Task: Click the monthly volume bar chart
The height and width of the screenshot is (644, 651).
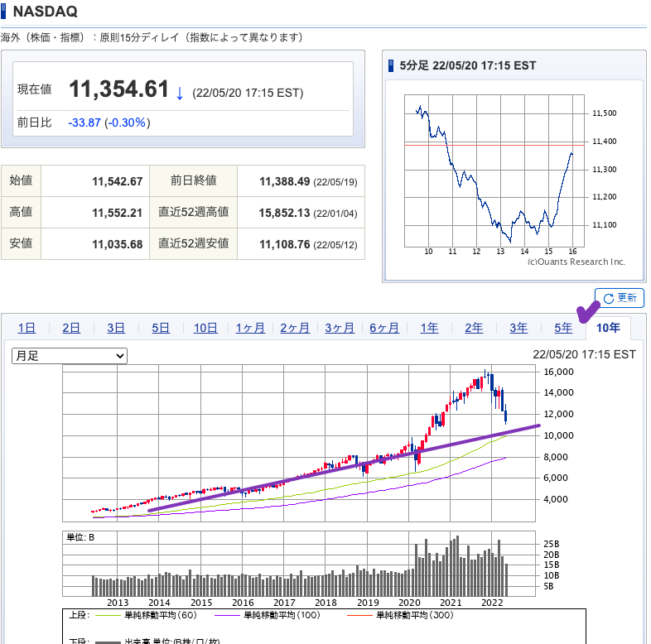Action: (x=299, y=564)
